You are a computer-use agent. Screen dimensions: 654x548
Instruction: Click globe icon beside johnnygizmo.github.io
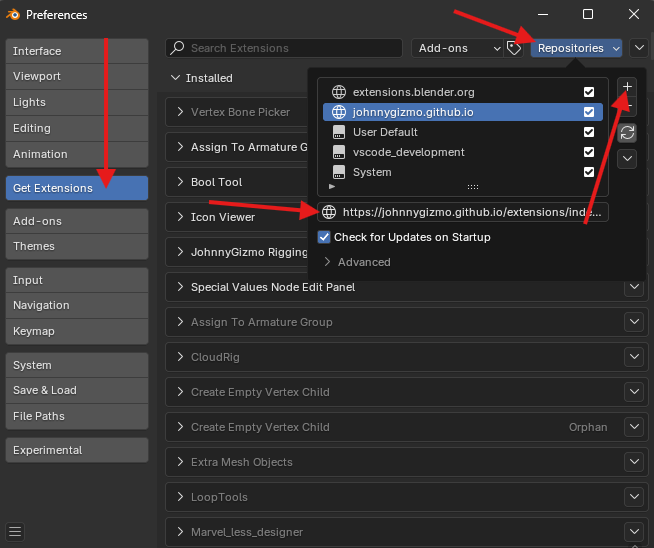[339, 112]
